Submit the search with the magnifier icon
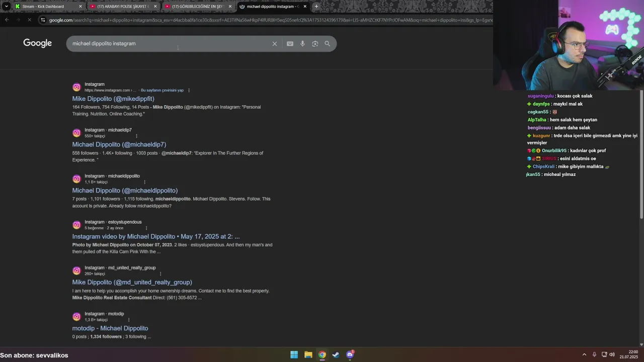This screenshot has width=644, height=362. [x=328, y=44]
